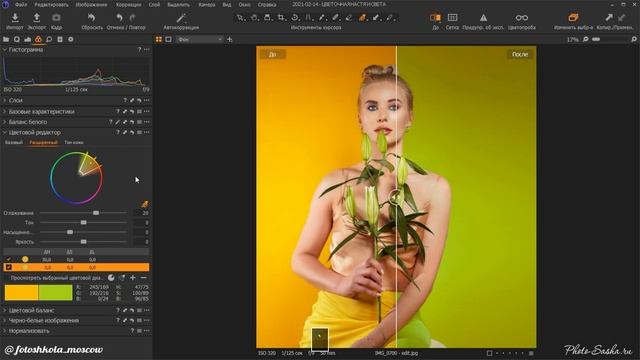The height and width of the screenshot is (360, 640).
Task: Expand the Нормализовать panel
Action: click(x=5, y=331)
